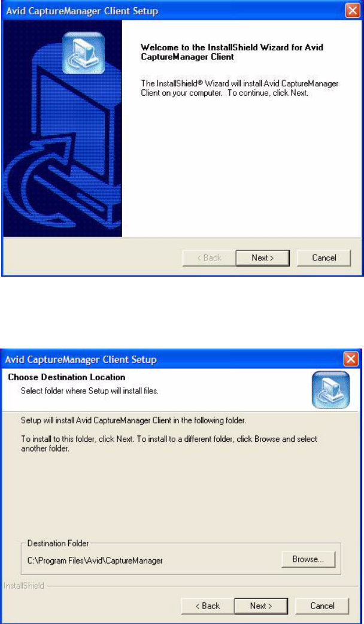
Task: Click the installer icon in the Destination Location header
Action: click(x=331, y=390)
